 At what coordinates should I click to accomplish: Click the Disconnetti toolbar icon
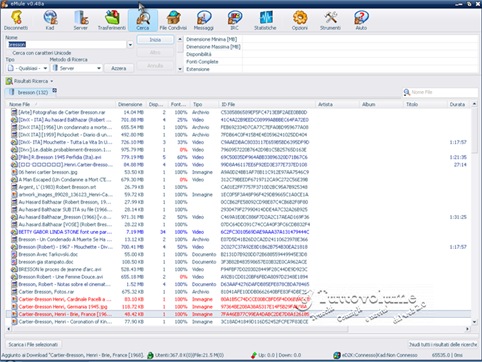click(x=16, y=20)
